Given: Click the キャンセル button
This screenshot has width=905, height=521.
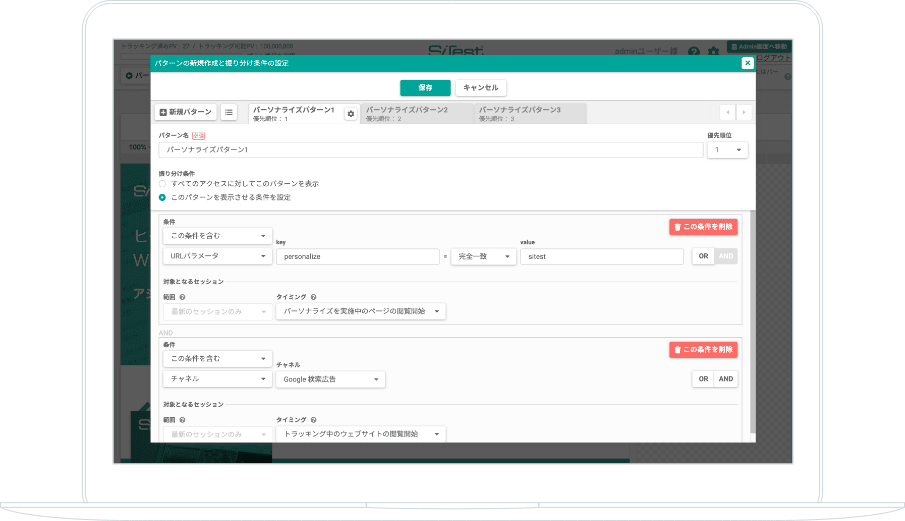Looking at the screenshot, I should tap(481, 88).
